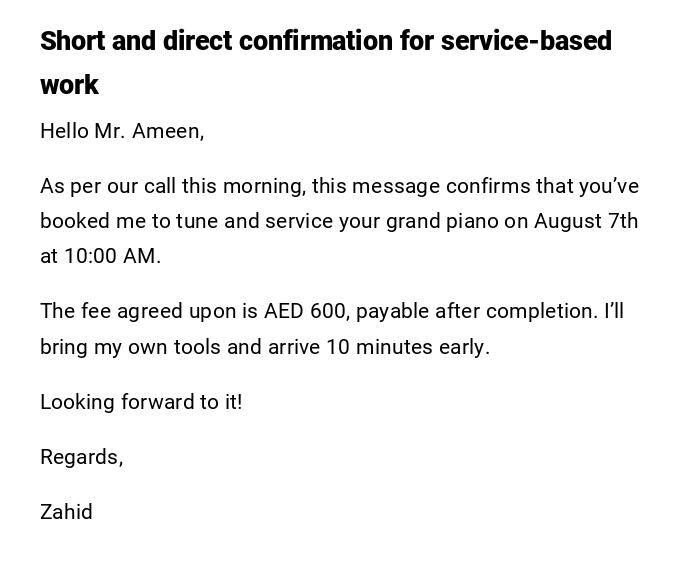This screenshot has width=700, height=574.
Task: Click the greeting "Hello Mr. Ameen,"
Action: [122, 131]
